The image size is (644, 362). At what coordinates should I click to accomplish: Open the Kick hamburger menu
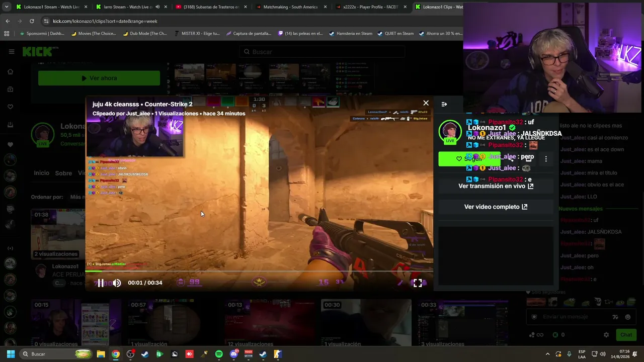click(12, 51)
